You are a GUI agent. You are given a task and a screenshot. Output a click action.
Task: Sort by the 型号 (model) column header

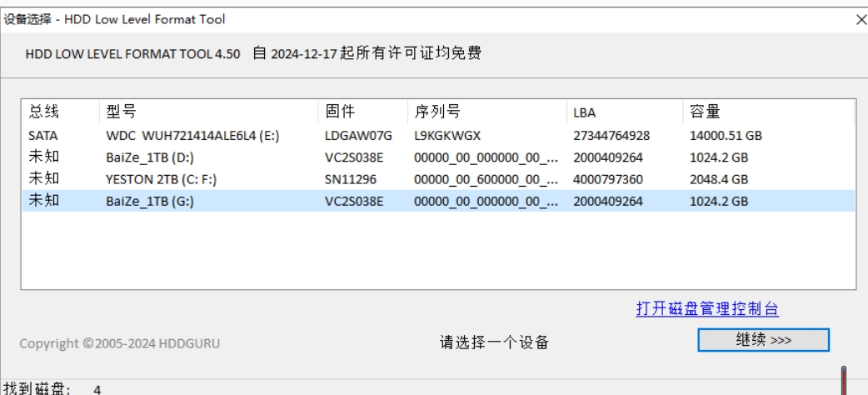[x=122, y=112]
